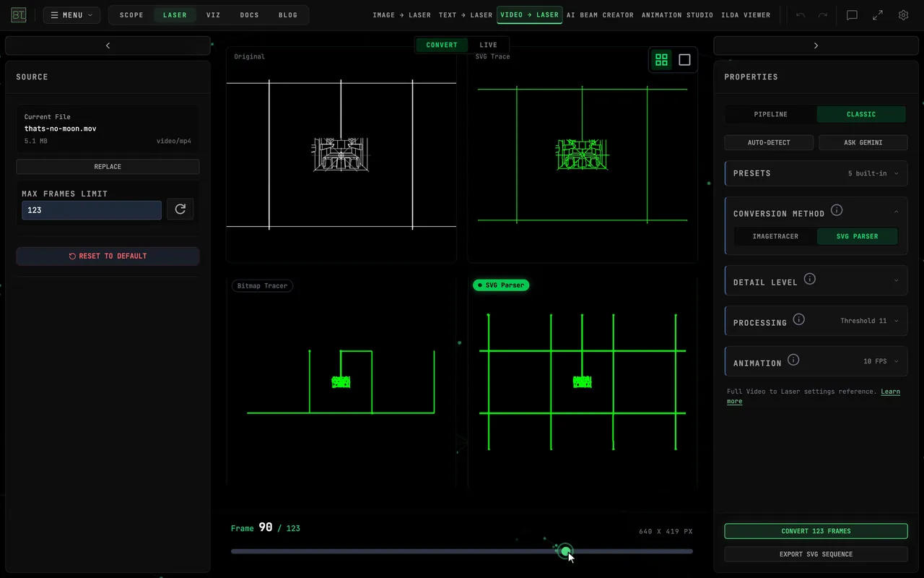Screen dimensions: 924x578
Task: Select grid view layout icon
Action: pos(661,60)
